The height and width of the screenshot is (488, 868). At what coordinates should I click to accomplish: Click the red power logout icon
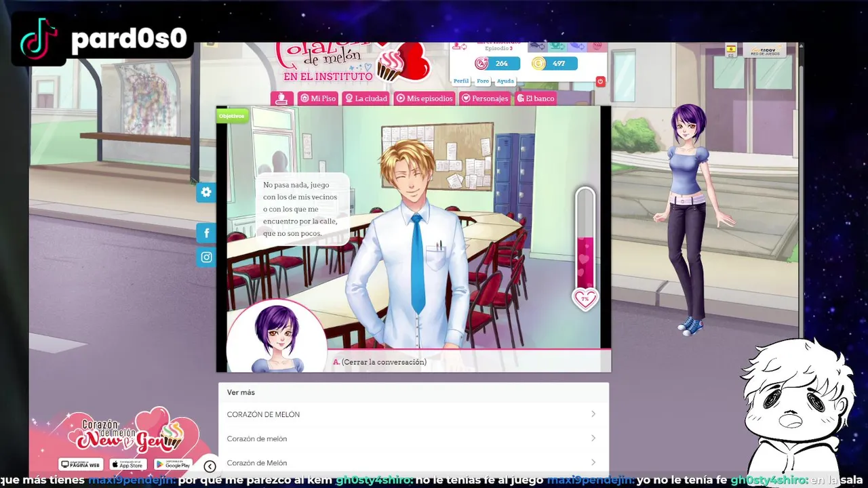tap(600, 81)
